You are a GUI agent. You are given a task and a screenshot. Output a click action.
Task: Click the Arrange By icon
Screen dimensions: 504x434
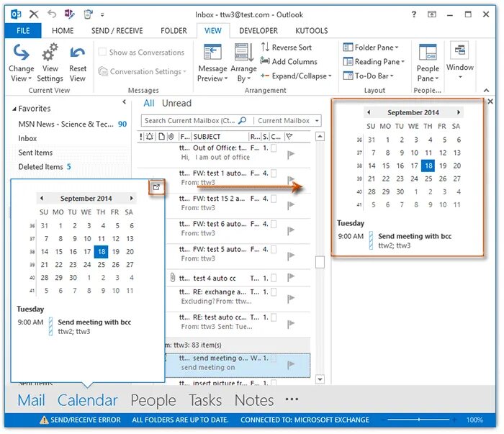point(243,53)
